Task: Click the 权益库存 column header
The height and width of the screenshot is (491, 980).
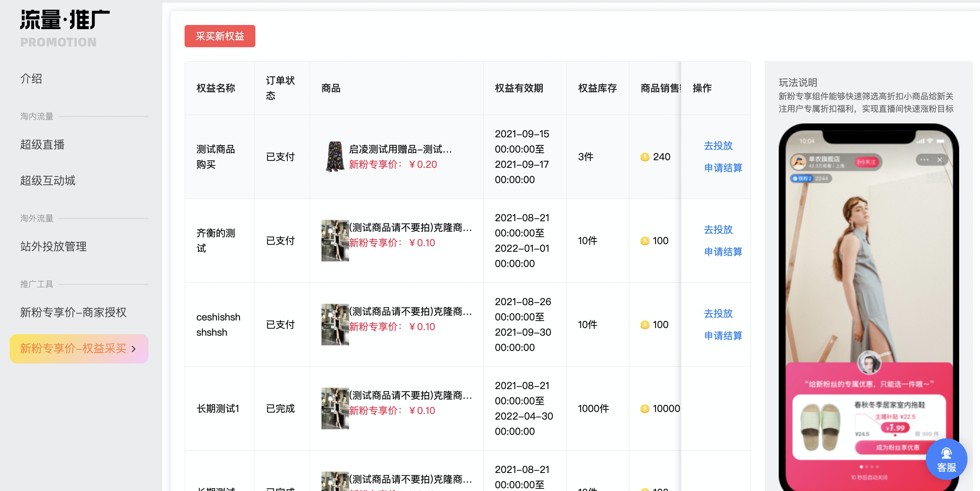Action: pyautogui.click(x=597, y=88)
